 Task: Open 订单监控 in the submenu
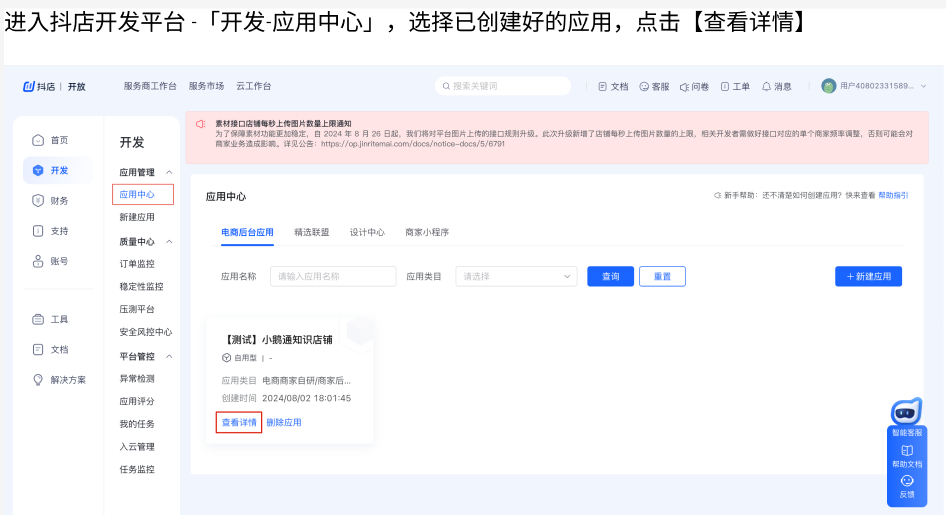[137, 264]
